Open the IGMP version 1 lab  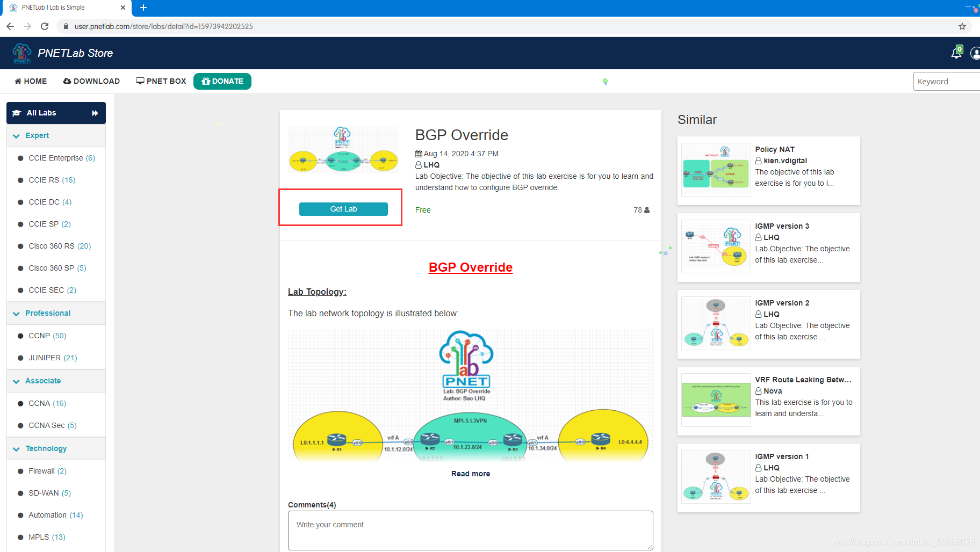782,456
